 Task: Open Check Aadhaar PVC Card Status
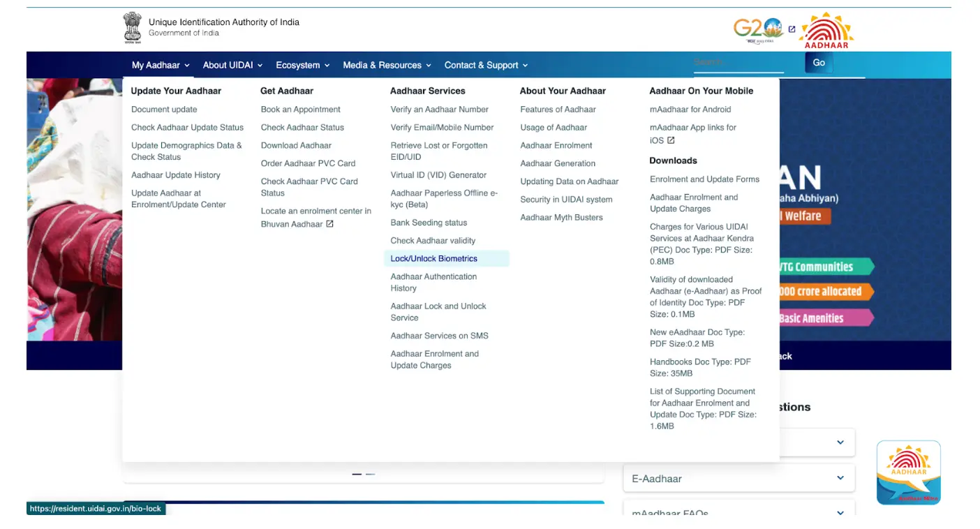click(x=309, y=187)
